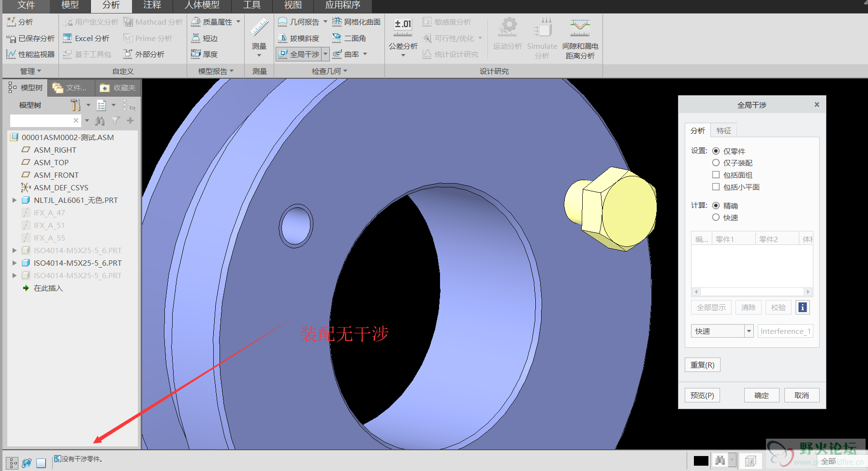Switch to the 注释 ribbon tab

coord(152,5)
